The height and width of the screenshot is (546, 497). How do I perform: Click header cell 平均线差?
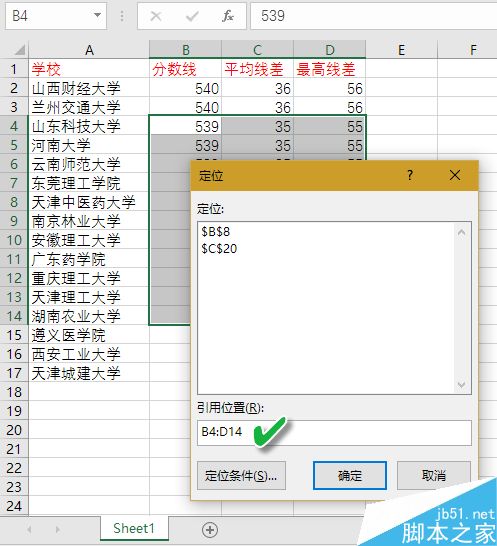tap(257, 69)
